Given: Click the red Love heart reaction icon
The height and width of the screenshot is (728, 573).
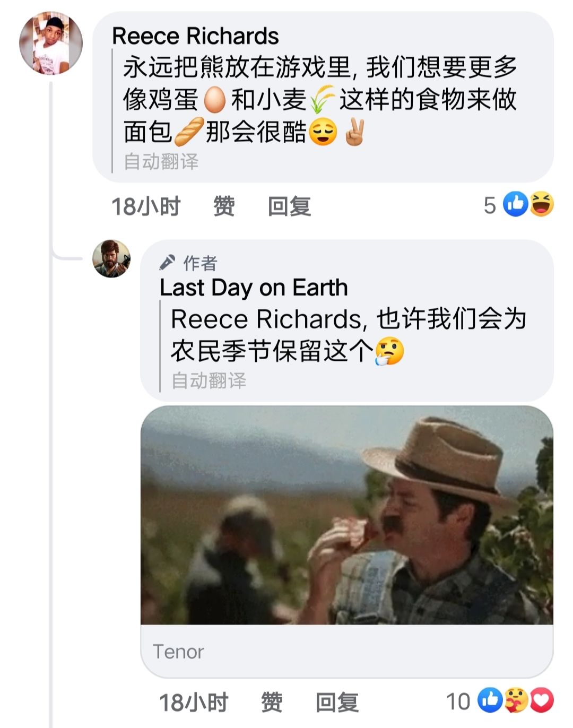Looking at the screenshot, I should (542, 700).
